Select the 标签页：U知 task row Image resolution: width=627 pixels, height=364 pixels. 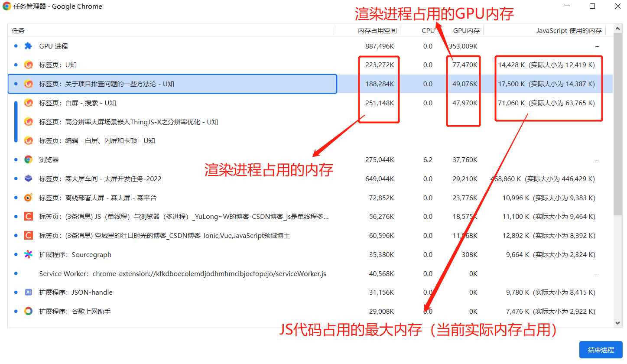point(310,65)
